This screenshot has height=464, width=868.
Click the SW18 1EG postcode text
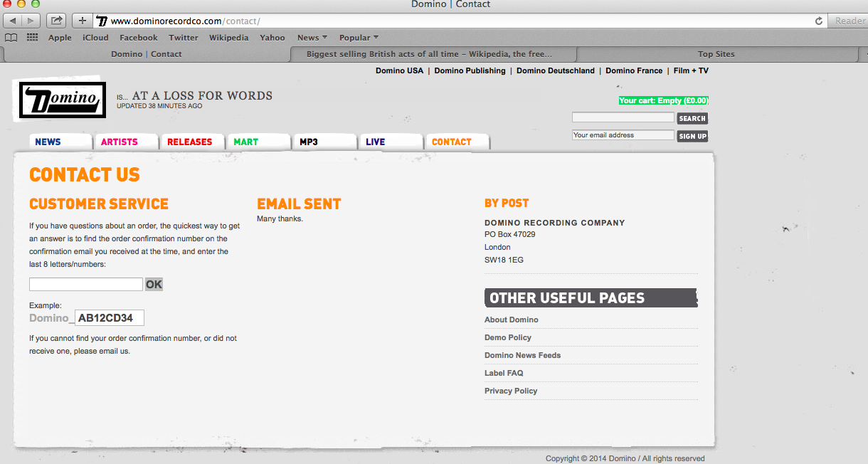(x=504, y=260)
